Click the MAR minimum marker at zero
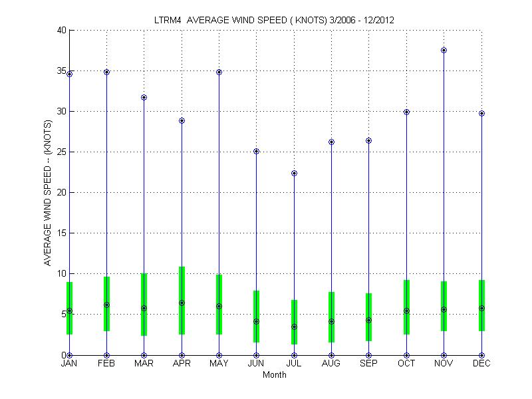 click(x=144, y=355)
